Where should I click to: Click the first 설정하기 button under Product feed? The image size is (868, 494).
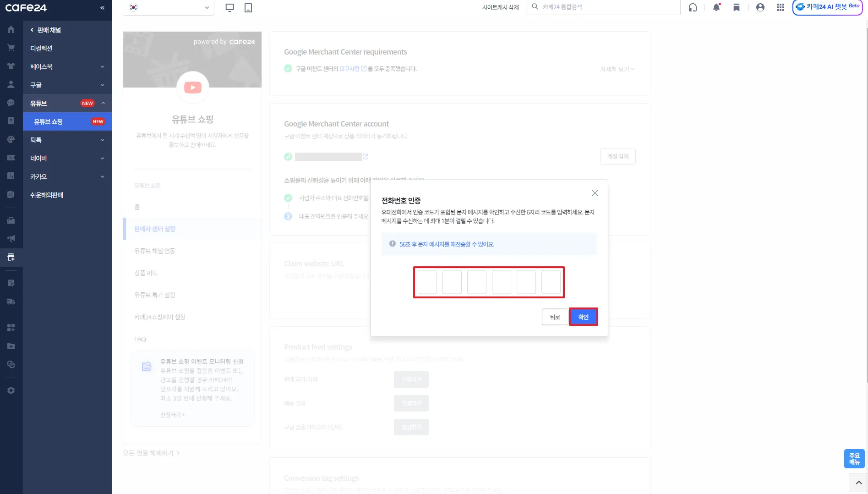tap(411, 379)
